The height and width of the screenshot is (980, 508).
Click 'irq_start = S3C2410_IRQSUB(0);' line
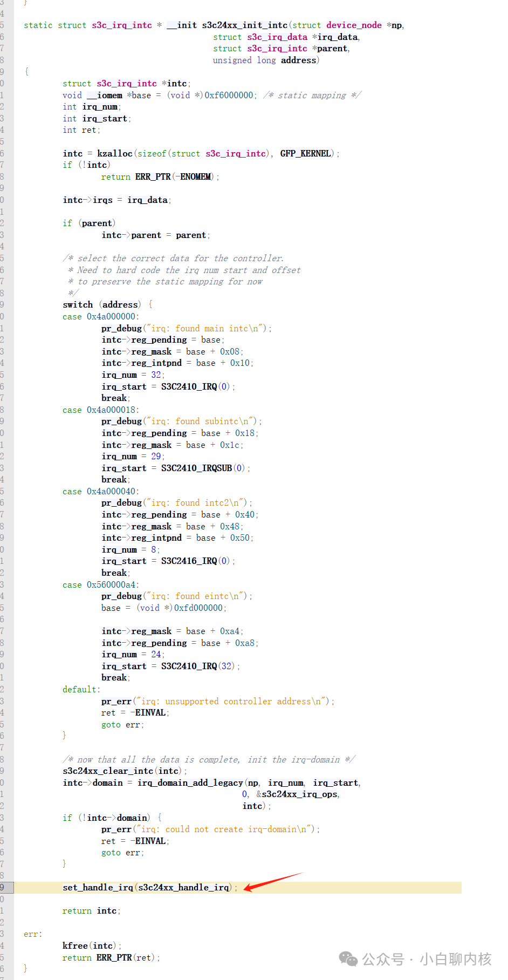point(176,468)
